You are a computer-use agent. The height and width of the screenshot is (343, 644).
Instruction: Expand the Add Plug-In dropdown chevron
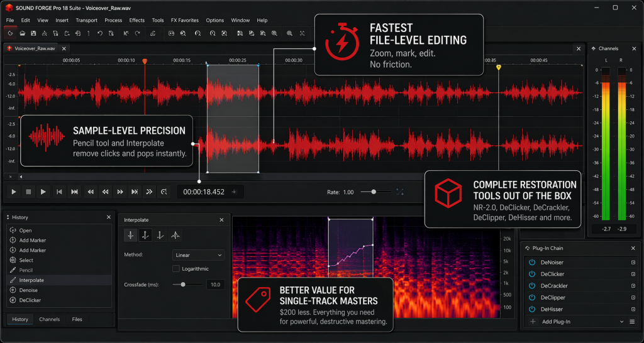click(x=622, y=322)
